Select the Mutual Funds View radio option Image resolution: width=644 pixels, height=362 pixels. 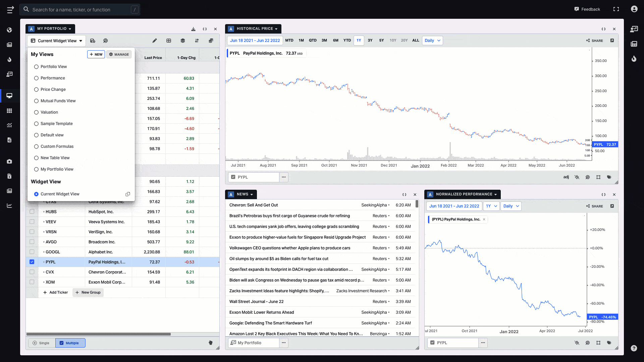pos(36,101)
